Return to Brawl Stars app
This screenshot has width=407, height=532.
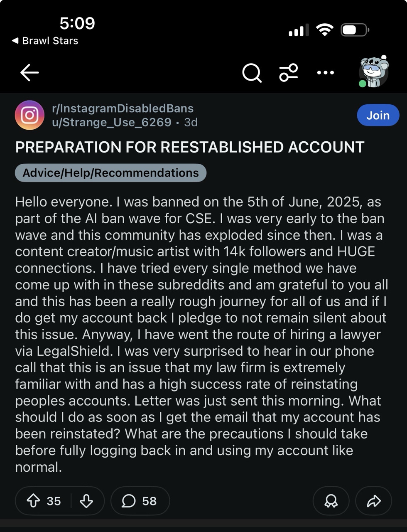click(x=45, y=41)
